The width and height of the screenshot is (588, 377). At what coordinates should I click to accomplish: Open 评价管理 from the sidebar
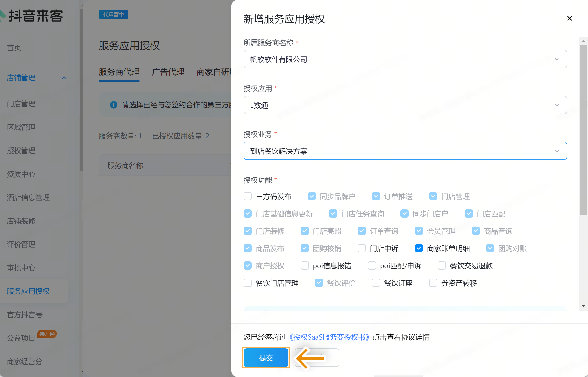pyautogui.click(x=21, y=245)
